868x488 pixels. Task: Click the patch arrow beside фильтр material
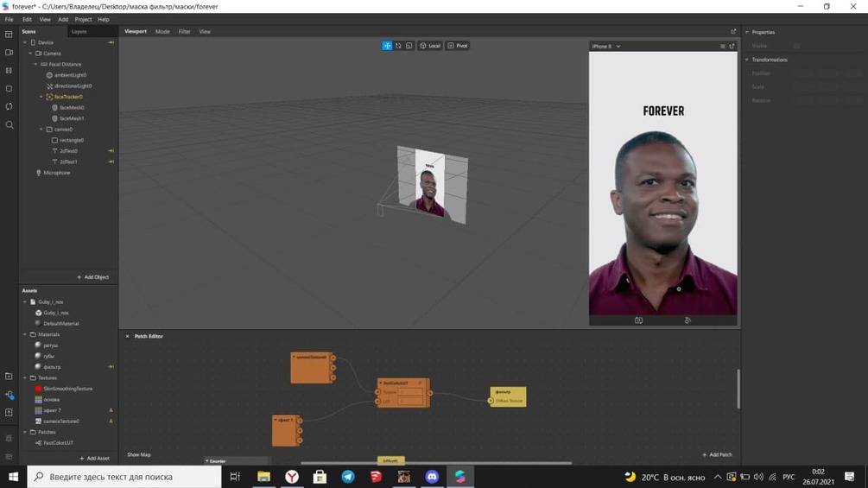111,367
